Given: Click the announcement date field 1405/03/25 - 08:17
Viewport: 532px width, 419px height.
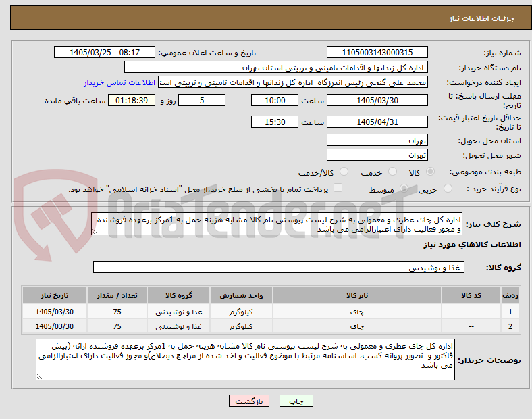Looking at the screenshot, I should coord(105,52).
